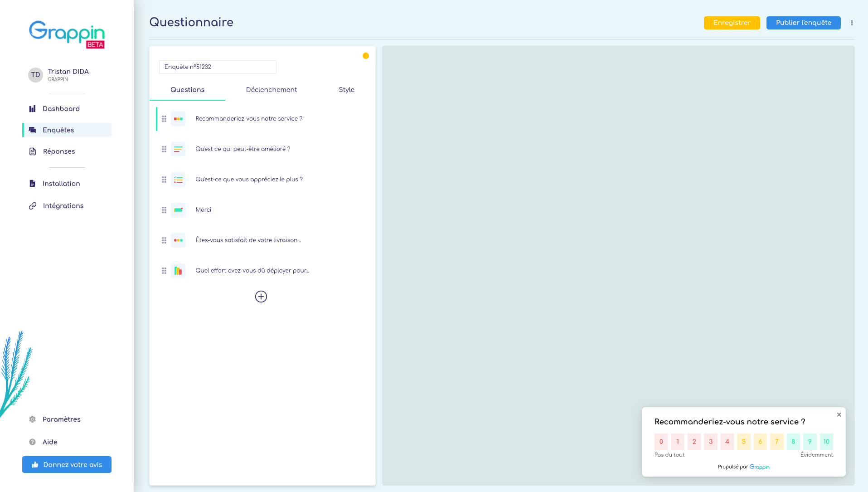Viewport: 868px width, 492px height.
Task: Click the Grappin link in Propulsé par
Action: click(759, 467)
